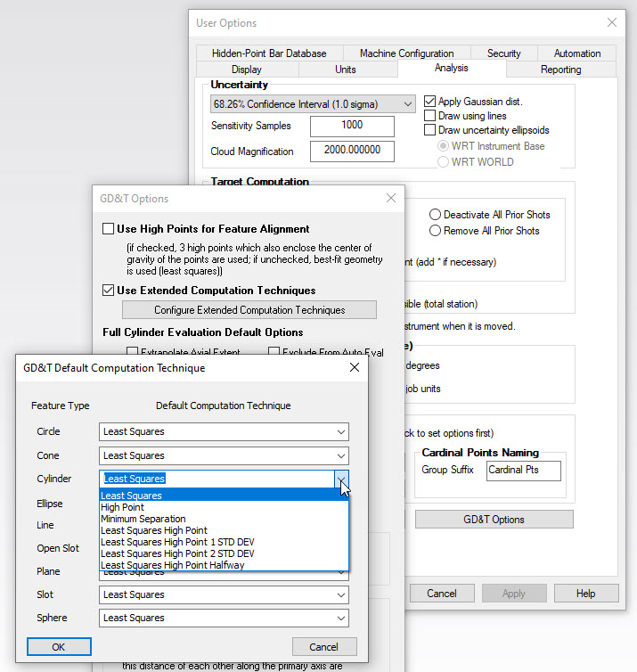Click the Group Suffix Cardinal Pts field
Screen dimensions: 637x672
pos(524,471)
